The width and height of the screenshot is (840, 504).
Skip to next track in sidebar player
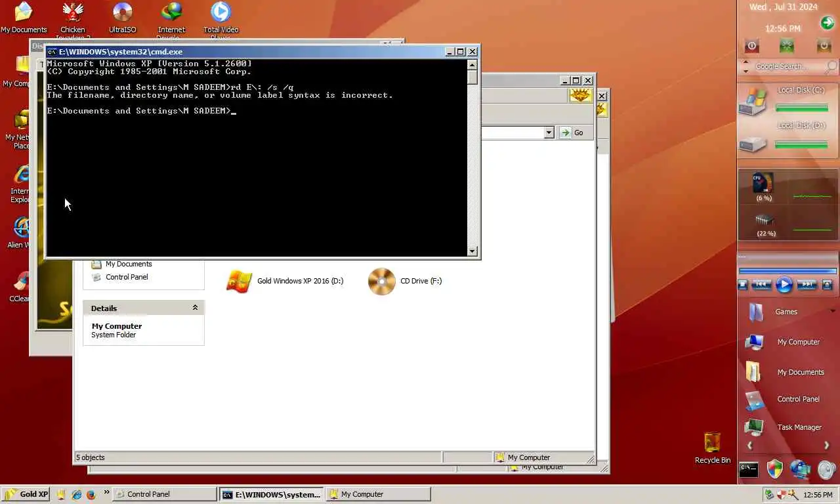click(x=807, y=284)
